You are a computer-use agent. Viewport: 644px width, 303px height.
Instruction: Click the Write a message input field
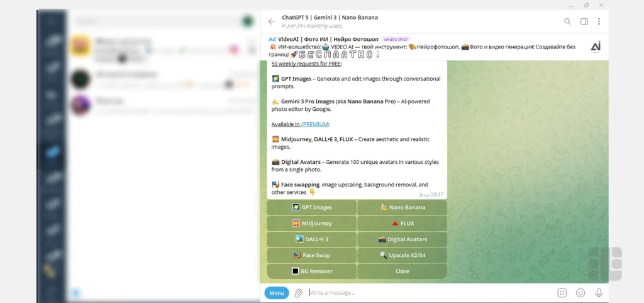428,293
